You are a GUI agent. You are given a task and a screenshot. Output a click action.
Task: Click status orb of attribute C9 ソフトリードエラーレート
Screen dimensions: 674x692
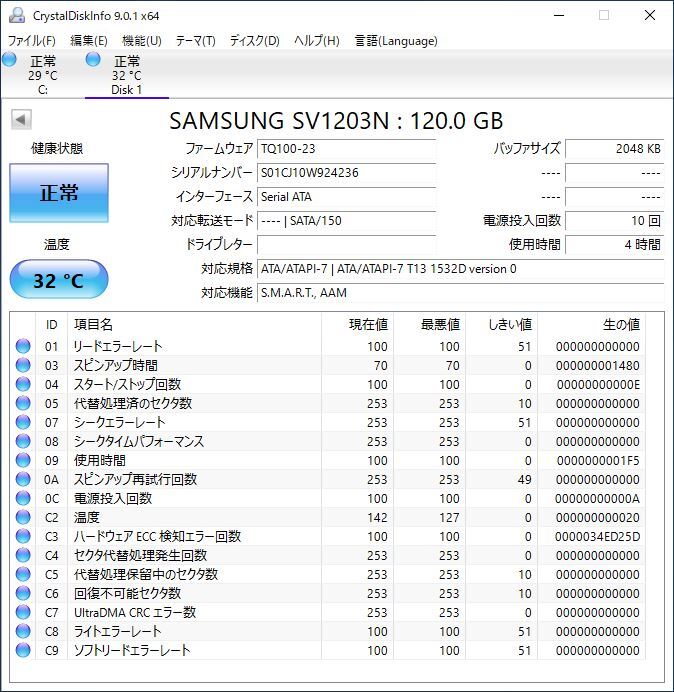coord(23,650)
